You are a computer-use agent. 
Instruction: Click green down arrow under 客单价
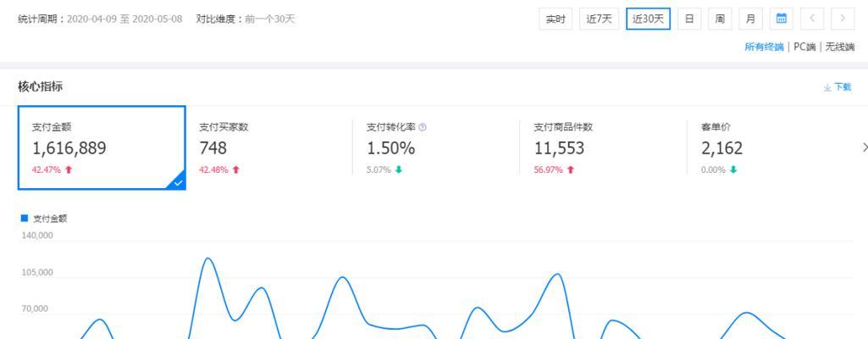[733, 170]
